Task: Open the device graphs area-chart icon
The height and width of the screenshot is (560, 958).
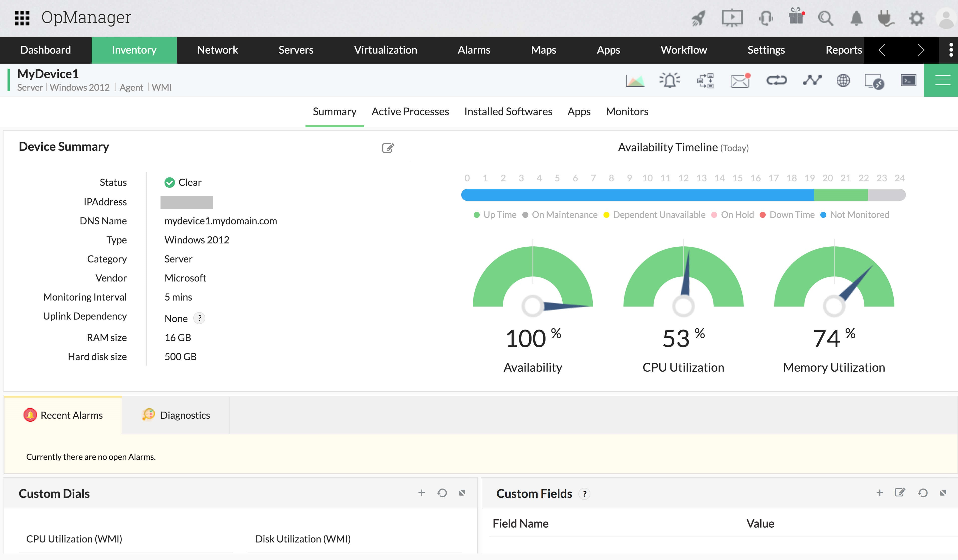Action: (635, 80)
